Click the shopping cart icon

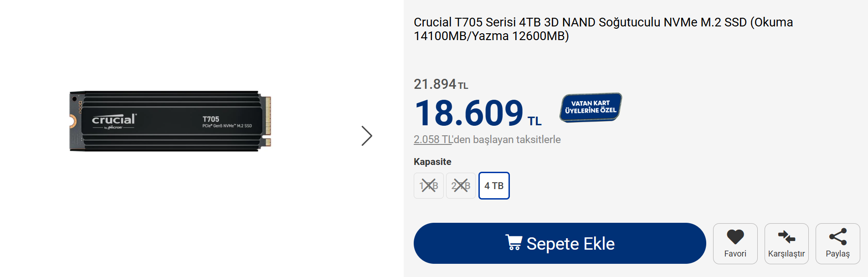(514, 242)
